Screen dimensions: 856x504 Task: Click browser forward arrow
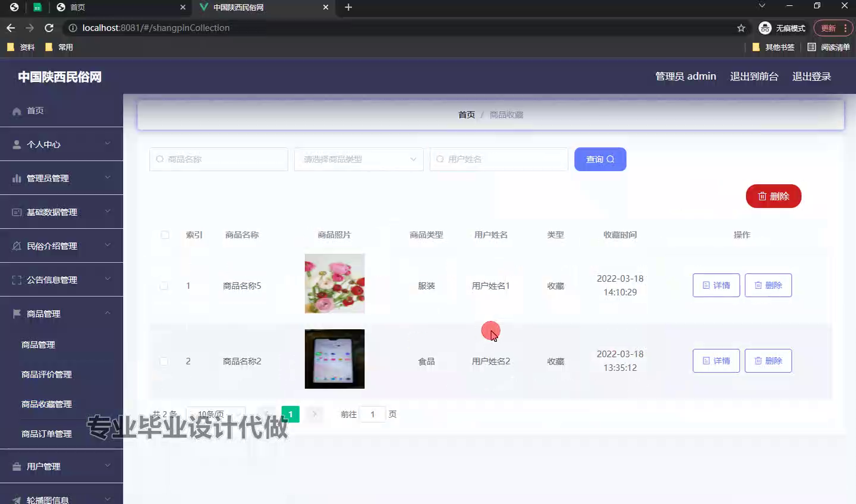pos(30,28)
